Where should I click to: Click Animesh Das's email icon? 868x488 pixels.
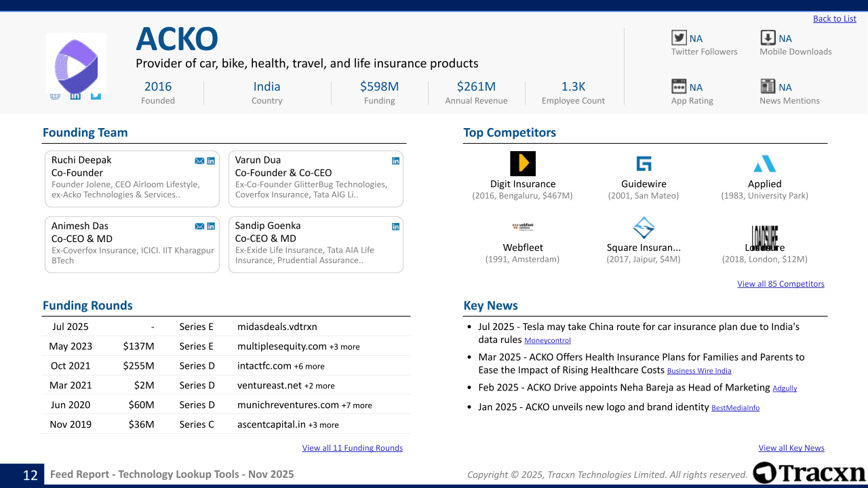point(199,226)
